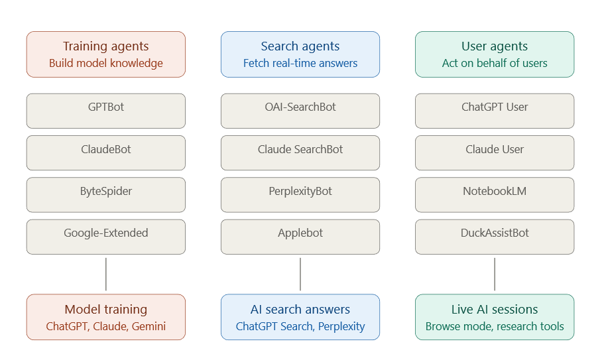
Task: Select the OAI-SearchBot box
Action: (300, 111)
